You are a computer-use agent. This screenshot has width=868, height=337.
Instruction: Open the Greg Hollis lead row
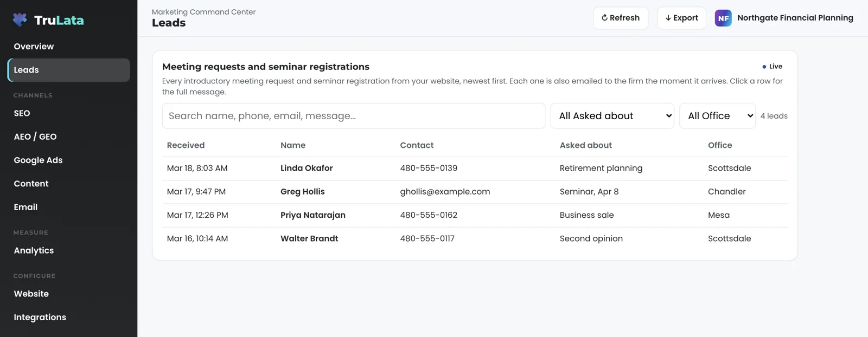pyautogui.click(x=475, y=192)
